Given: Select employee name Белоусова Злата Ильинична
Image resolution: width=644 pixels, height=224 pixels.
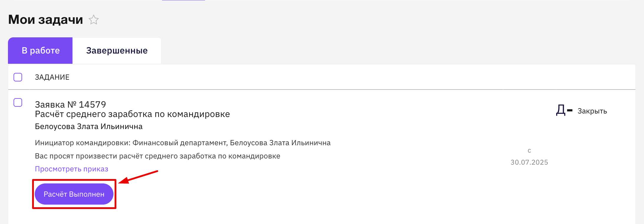Looking at the screenshot, I should coord(89,126).
